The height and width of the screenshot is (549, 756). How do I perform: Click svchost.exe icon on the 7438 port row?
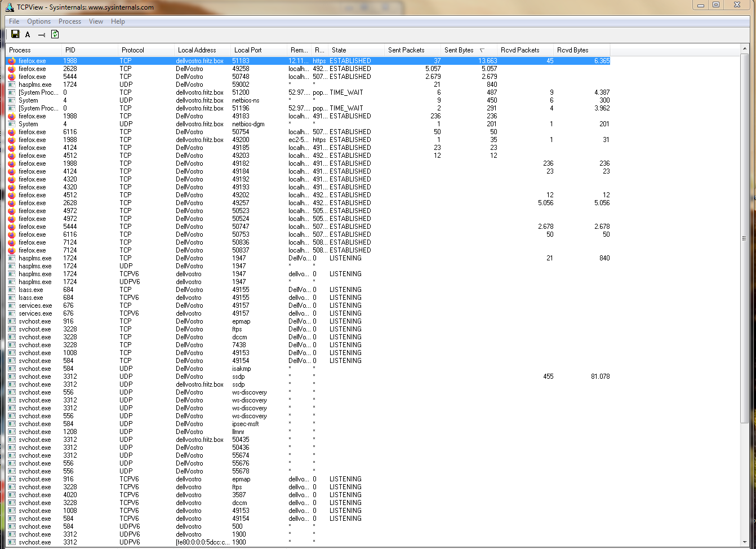[x=12, y=345]
